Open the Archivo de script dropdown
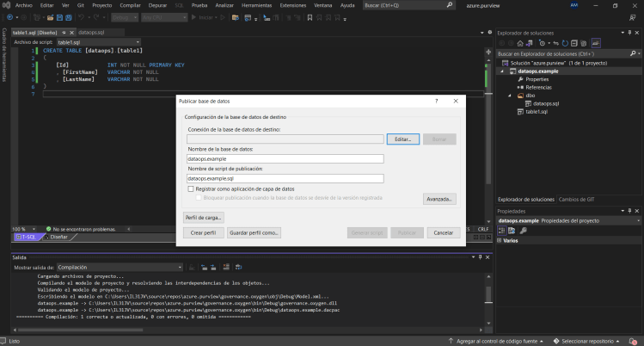This screenshot has height=346, width=644. pyautogui.click(x=138, y=41)
